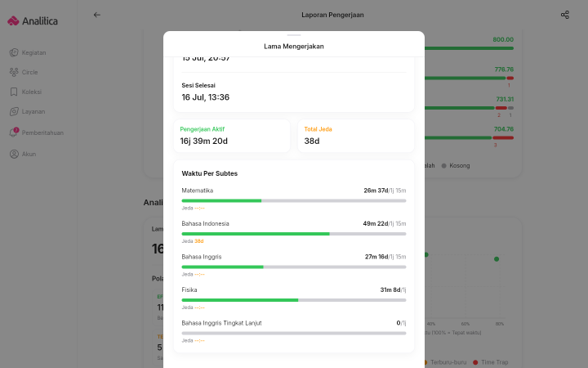Click the Fisika subtest label

pyautogui.click(x=189, y=289)
